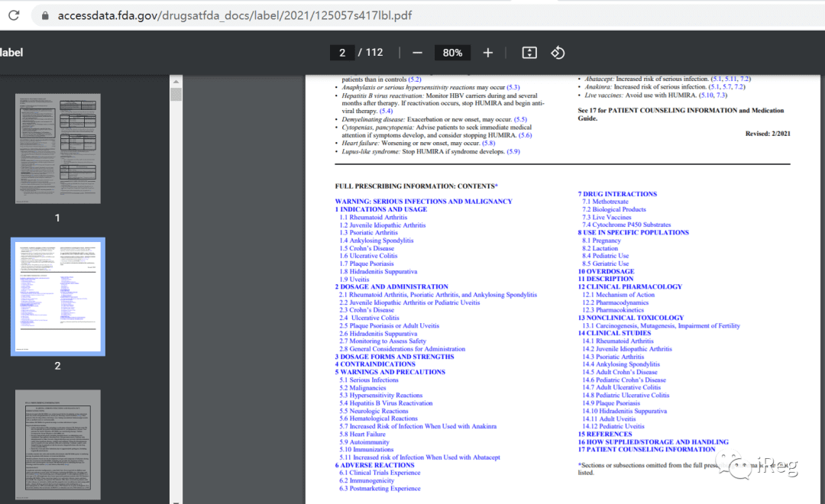Screen dimensions: 825x504
Task: Open the third page thumbnail
Action: (x=58, y=445)
